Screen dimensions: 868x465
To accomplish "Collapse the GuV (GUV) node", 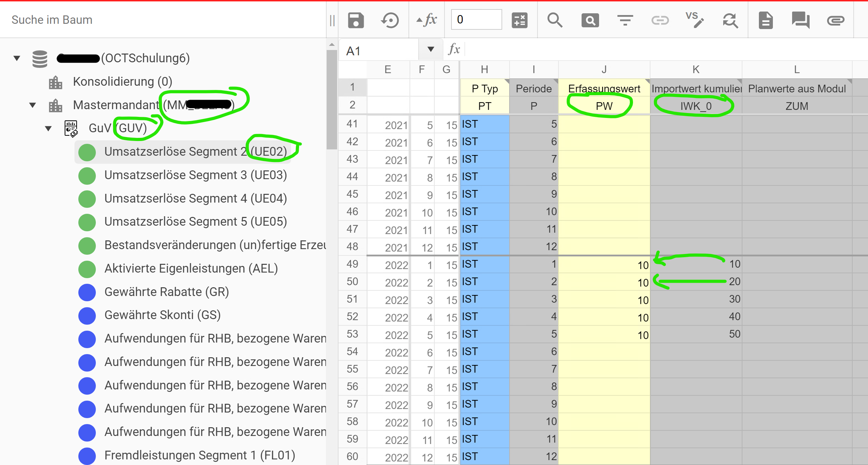I will pyautogui.click(x=48, y=128).
